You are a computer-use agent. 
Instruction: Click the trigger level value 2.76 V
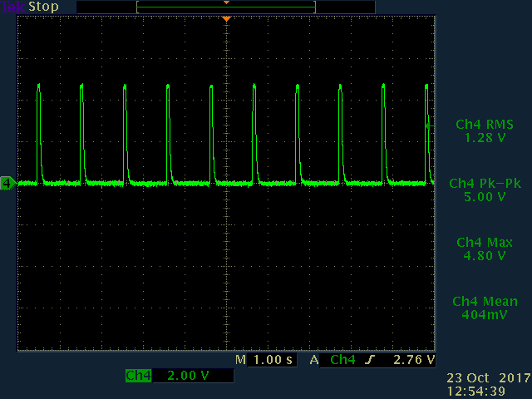tap(414, 360)
